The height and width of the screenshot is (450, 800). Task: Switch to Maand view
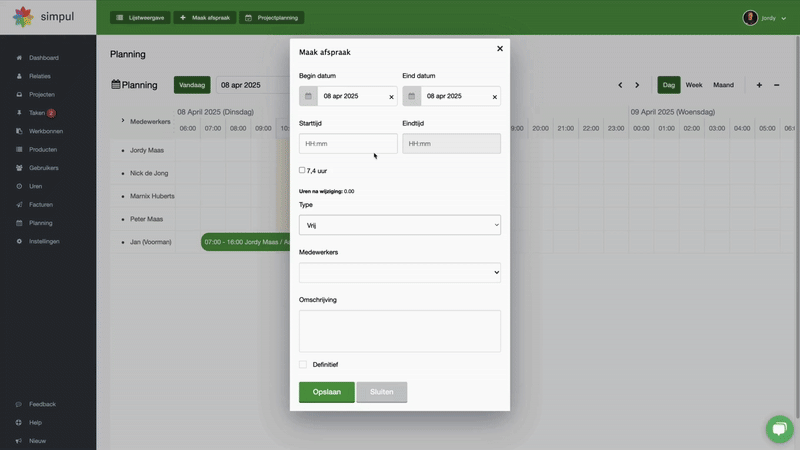(723, 85)
